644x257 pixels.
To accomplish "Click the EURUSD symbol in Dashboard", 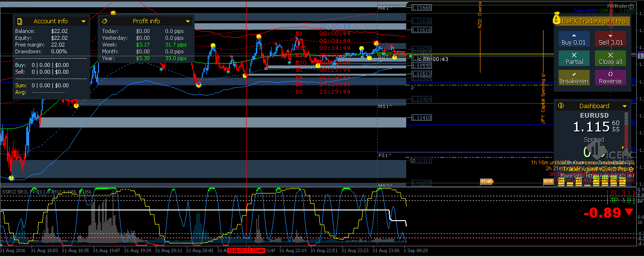I will click(x=595, y=116).
